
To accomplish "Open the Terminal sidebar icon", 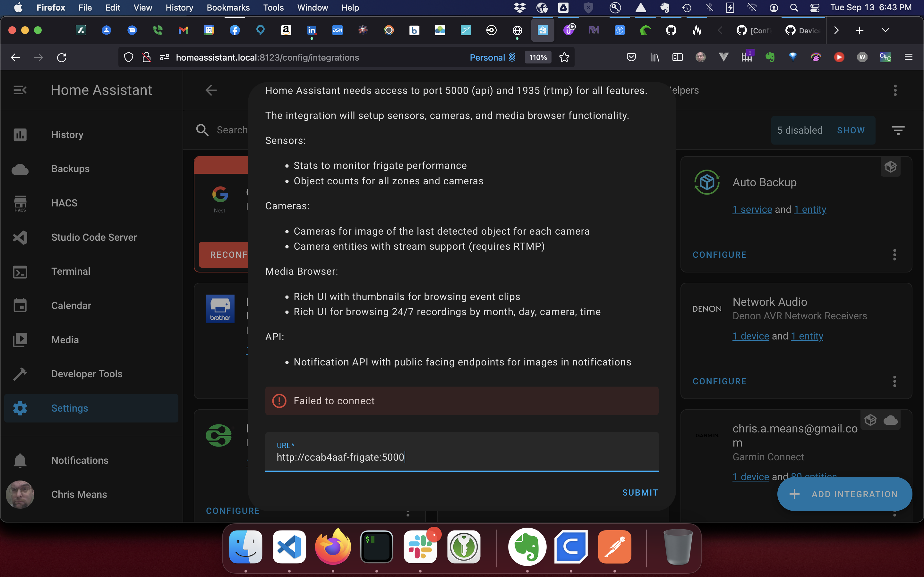I will (20, 271).
